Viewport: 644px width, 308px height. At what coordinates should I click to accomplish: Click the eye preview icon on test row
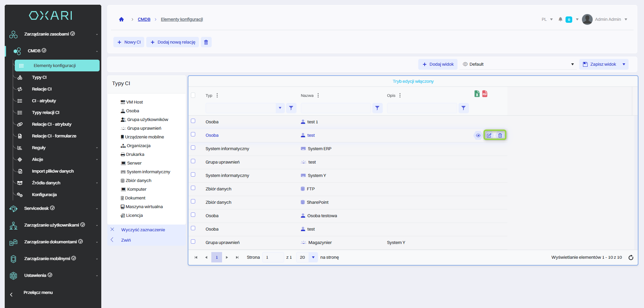(x=478, y=135)
